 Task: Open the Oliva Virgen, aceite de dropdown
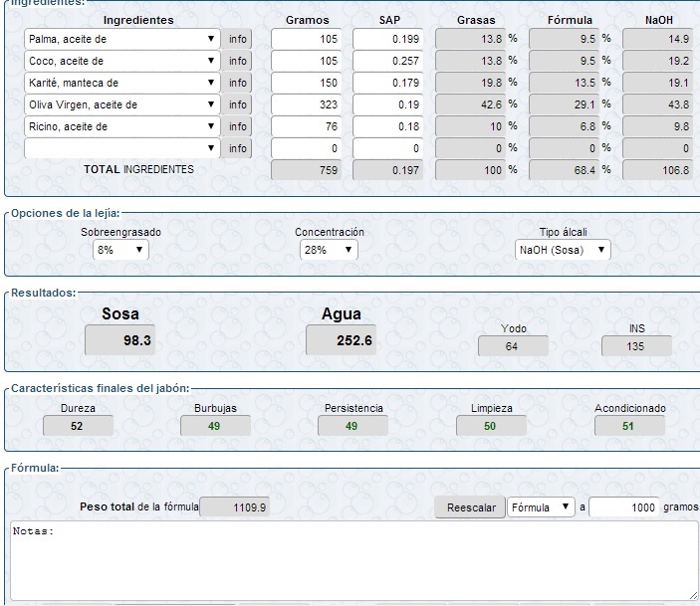point(121,104)
